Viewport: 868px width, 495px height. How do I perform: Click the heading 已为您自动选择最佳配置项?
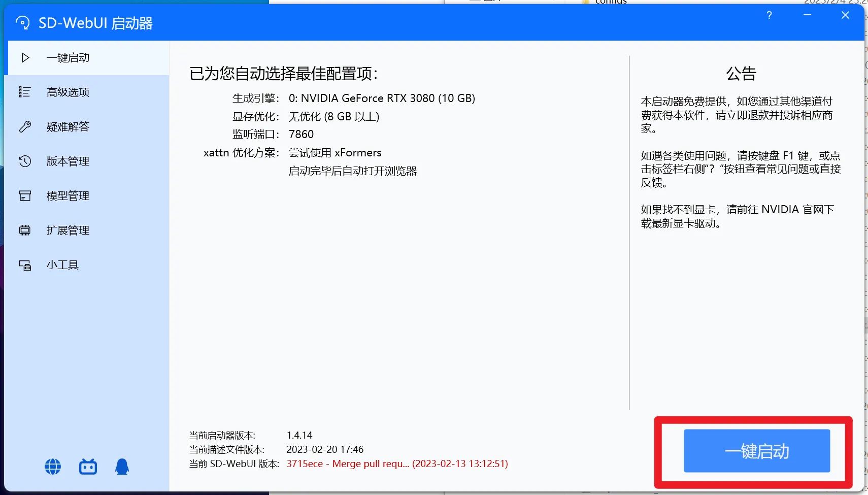point(284,74)
